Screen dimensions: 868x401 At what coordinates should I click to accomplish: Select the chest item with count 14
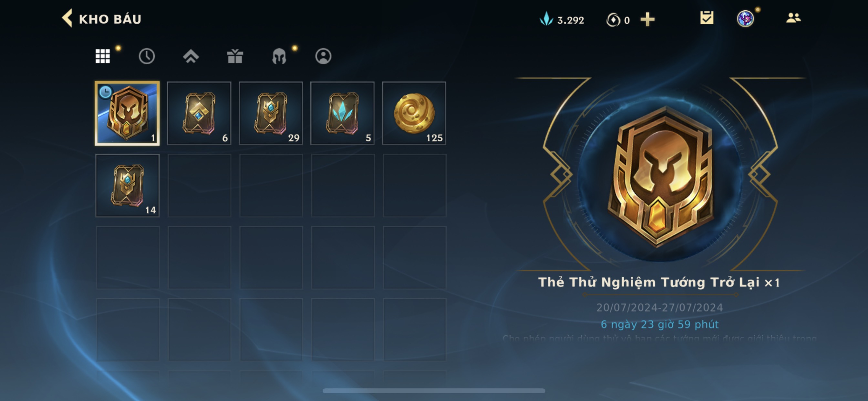click(127, 186)
